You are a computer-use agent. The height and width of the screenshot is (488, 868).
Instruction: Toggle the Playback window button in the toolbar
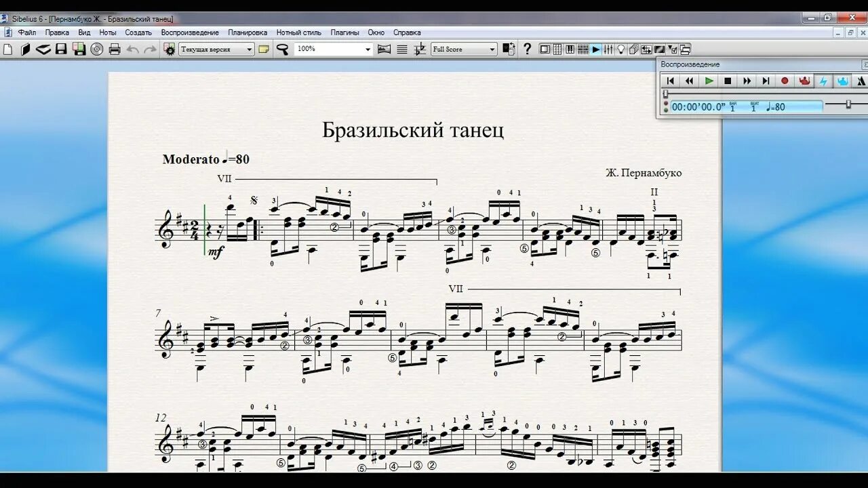point(595,49)
